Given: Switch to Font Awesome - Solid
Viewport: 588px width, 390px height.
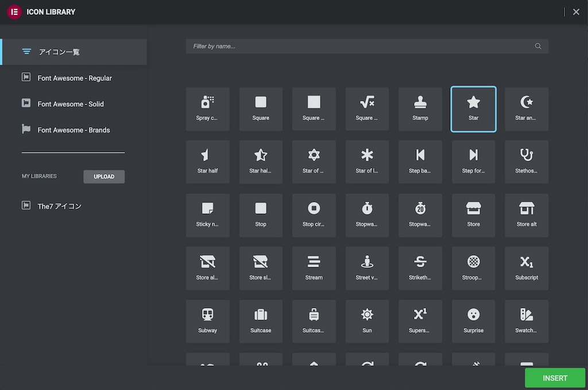Looking at the screenshot, I should pos(71,104).
